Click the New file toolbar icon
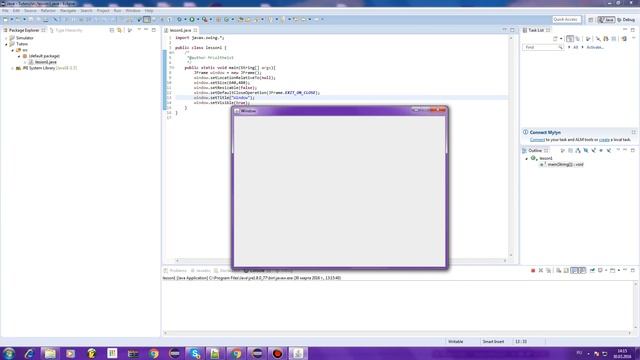 click(6, 19)
